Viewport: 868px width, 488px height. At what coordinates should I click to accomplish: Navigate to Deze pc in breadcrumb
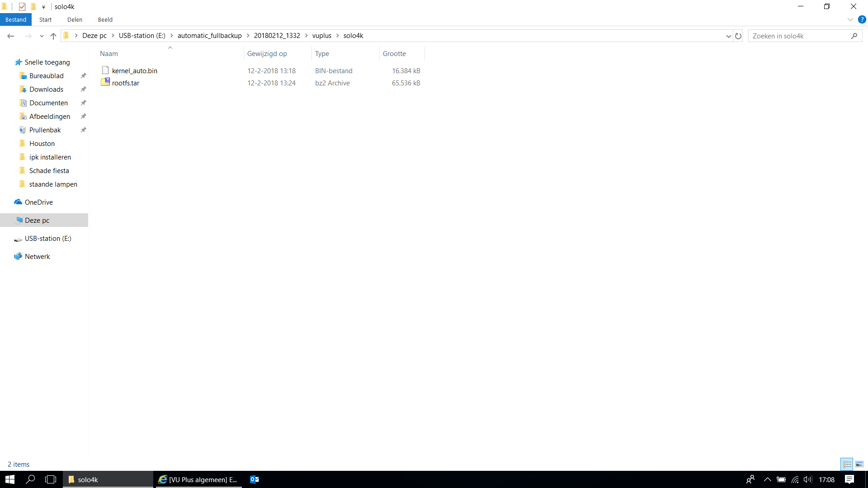point(94,36)
